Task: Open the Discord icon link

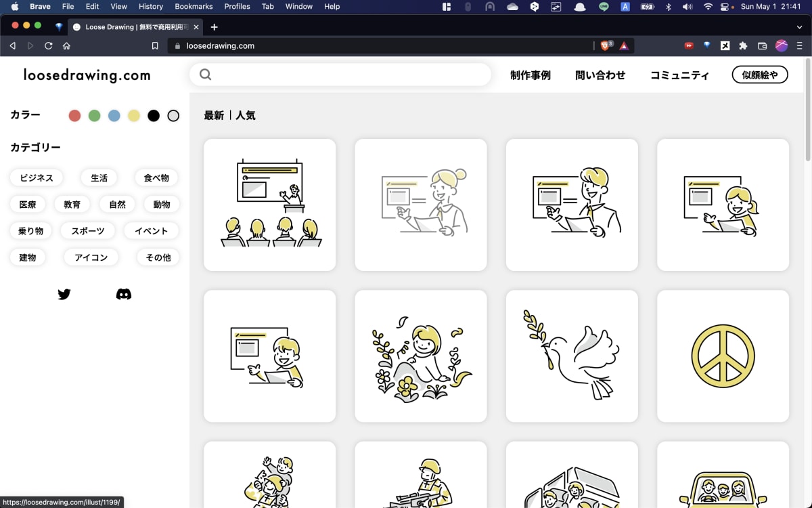Action: click(x=124, y=294)
